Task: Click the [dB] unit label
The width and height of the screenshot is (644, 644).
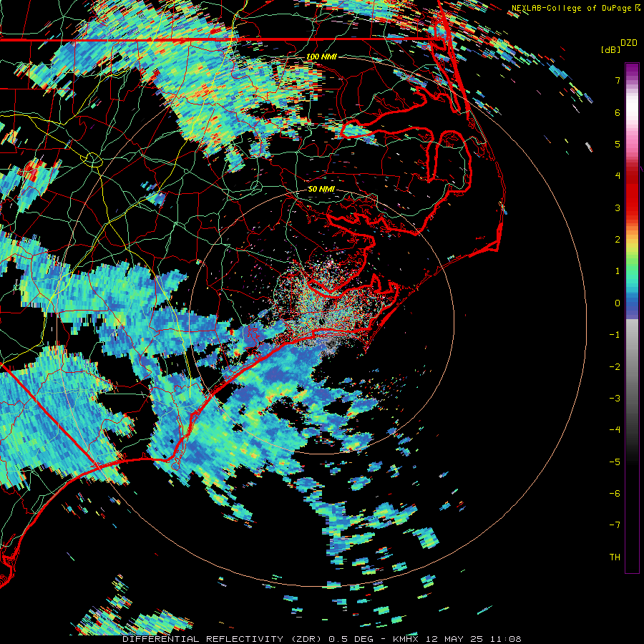Action: 610,49
